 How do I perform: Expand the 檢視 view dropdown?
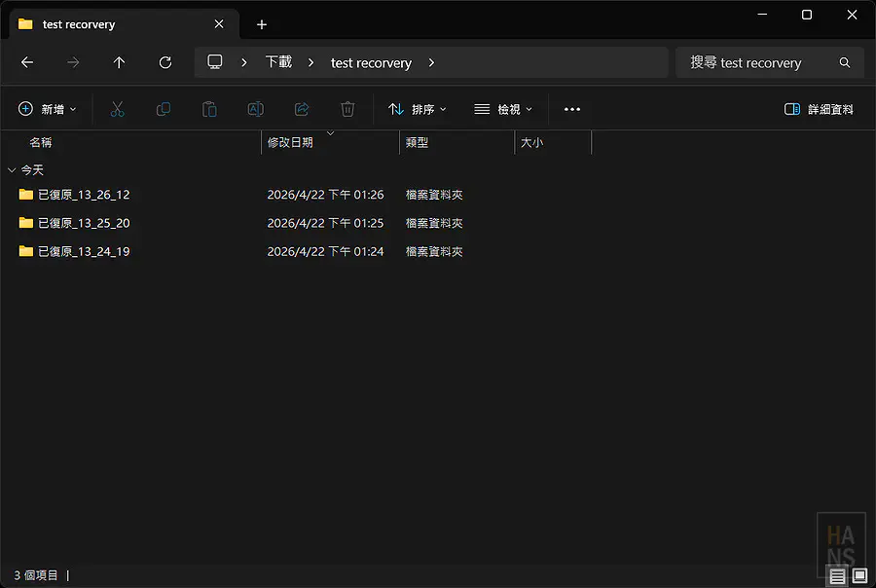click(503, 110)
